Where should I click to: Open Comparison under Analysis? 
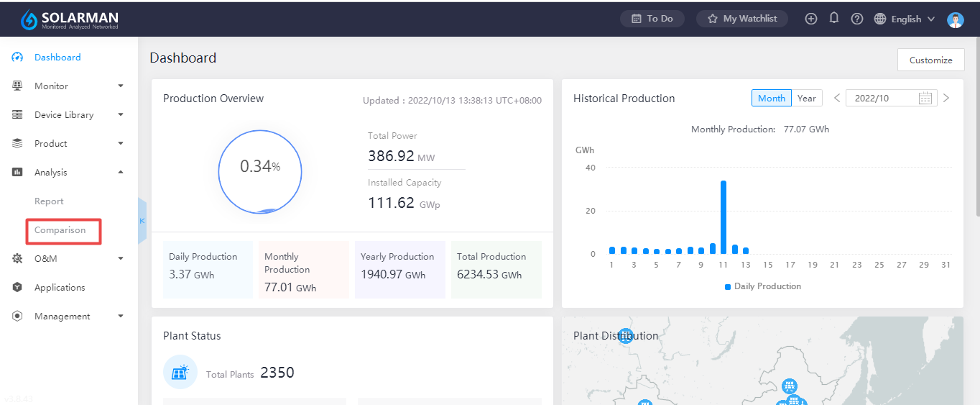click(60, 229)
